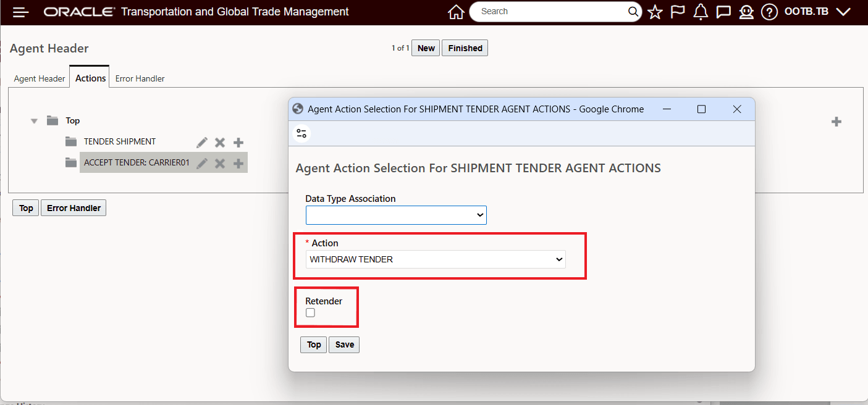Click the search magnifier icon

tap(633, 12)
